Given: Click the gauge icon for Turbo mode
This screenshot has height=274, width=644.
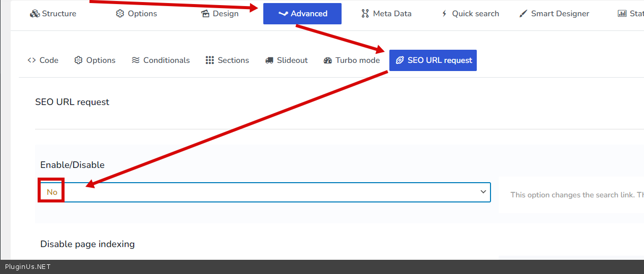Looking at the screenshot, I should point(328,60).
